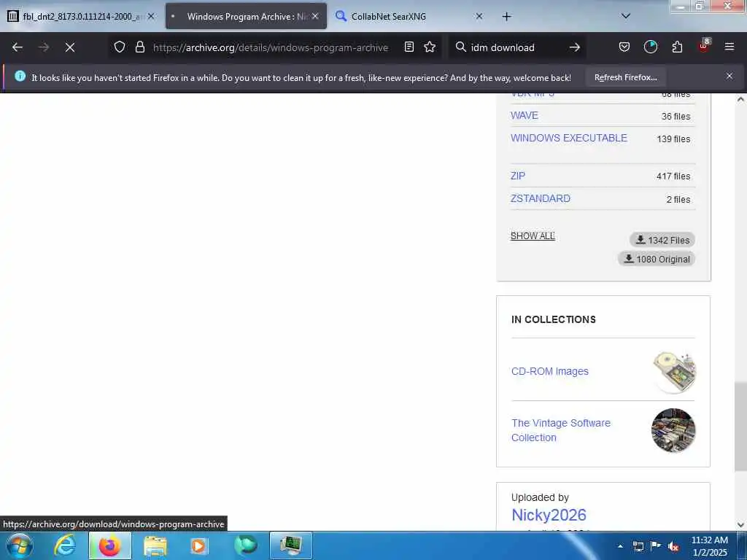Go back to the previous page
This screenshot has width=747, height=560.
click(x=18, y=47)
